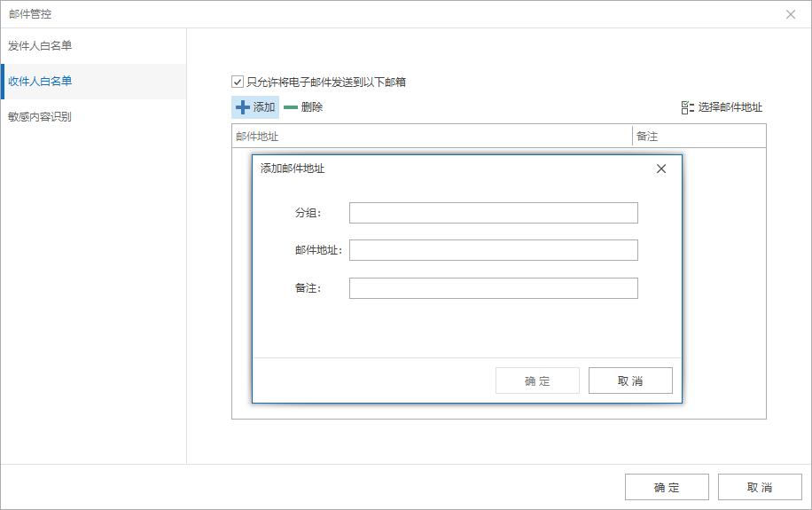Click the bottom 取消 button of 邮件管控
Viewport: 812px width, 510px height.
pos(760,487)
